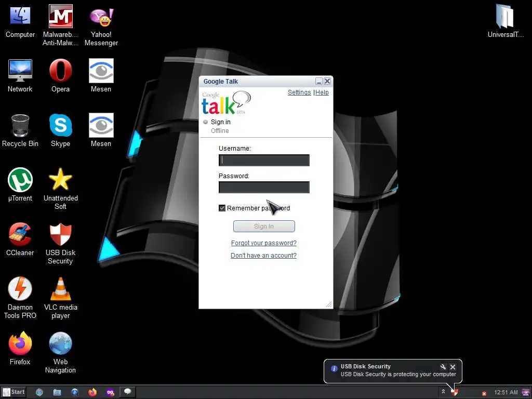Dismiss the USB Disk Security notification
Screen dimensions: 532x399
pyautogui.click(x=453, y=367)
